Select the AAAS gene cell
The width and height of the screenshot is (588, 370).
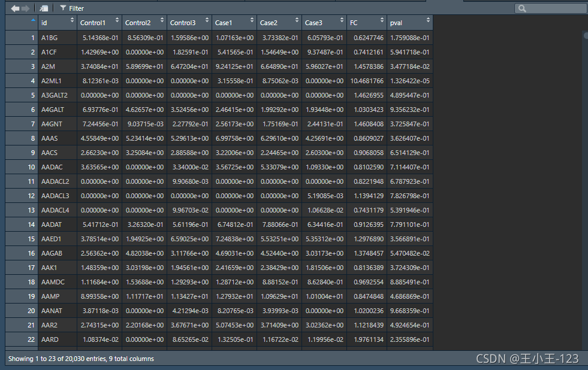click(x=58, y=138)
